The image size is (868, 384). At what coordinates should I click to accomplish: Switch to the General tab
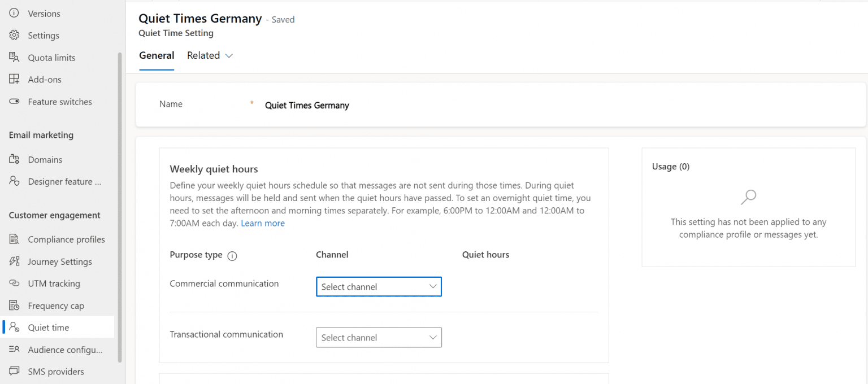[x=157, y=55]
